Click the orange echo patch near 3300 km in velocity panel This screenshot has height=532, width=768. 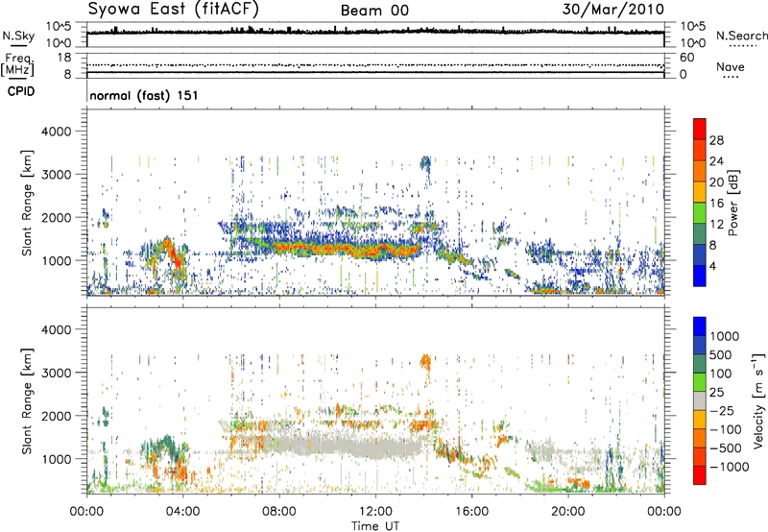(x=425, y=362)
